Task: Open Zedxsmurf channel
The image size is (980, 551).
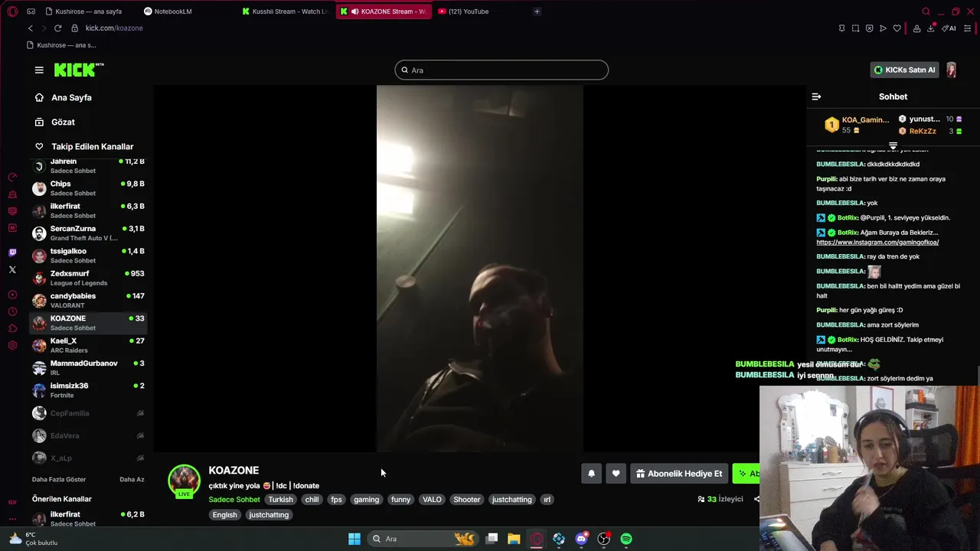Action: [x=88, y=278]
